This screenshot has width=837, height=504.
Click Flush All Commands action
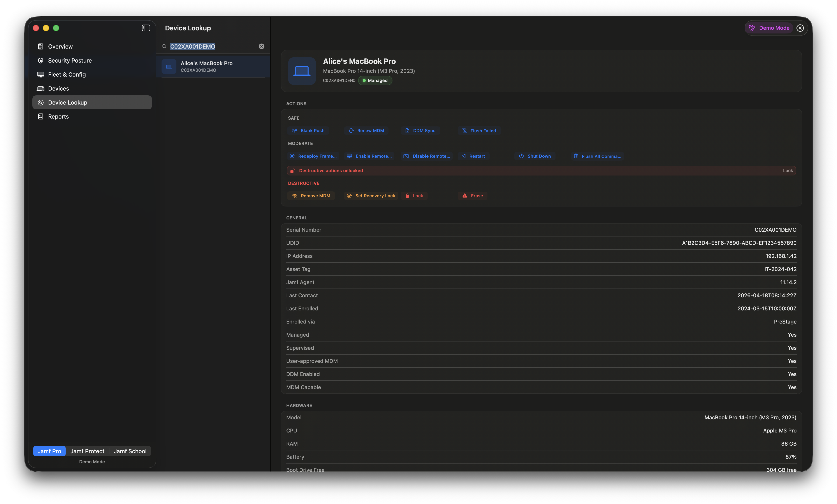597,156
